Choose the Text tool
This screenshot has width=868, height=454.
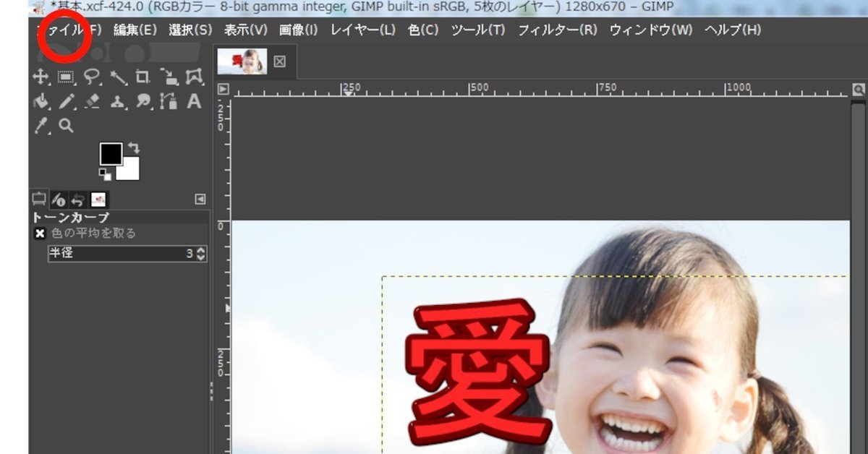pyautogui.click(x=194, y=101)
